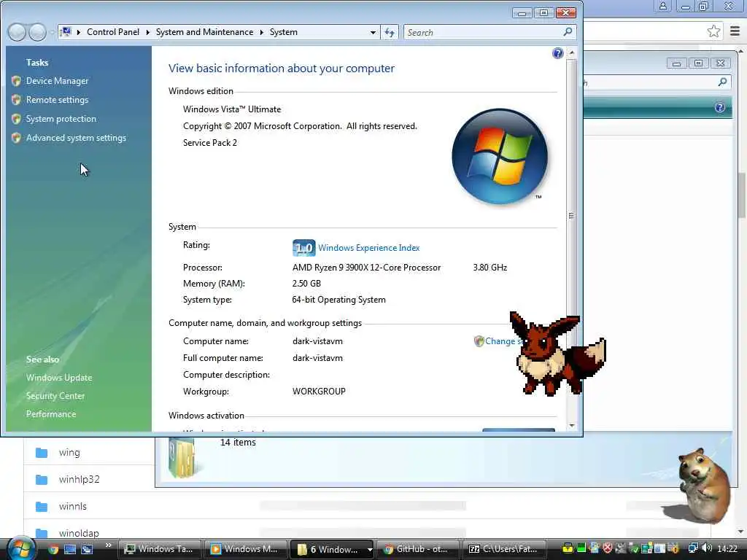747x560 pixels.
Task: Launch Chrome from Quick Launch
Action: 53,550
